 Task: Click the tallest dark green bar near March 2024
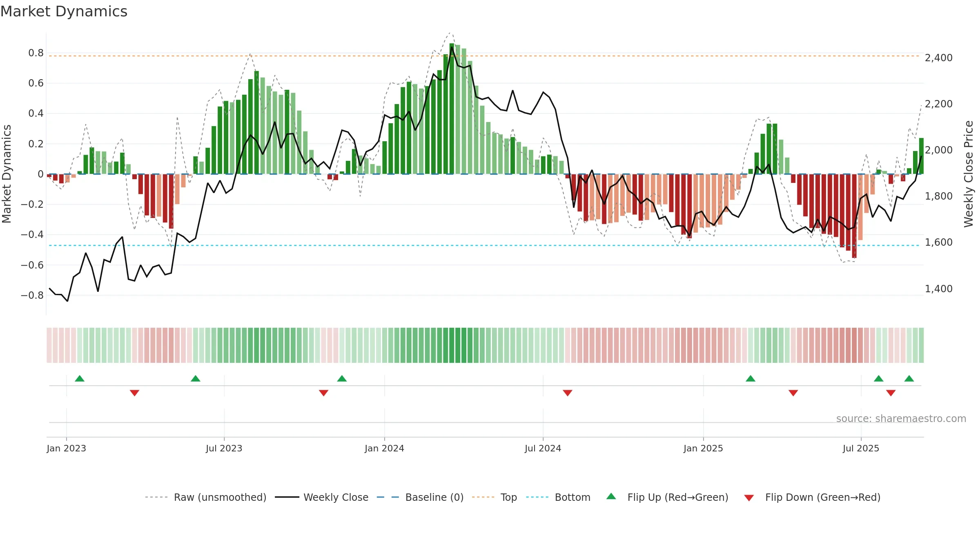[x=452, y=109]
